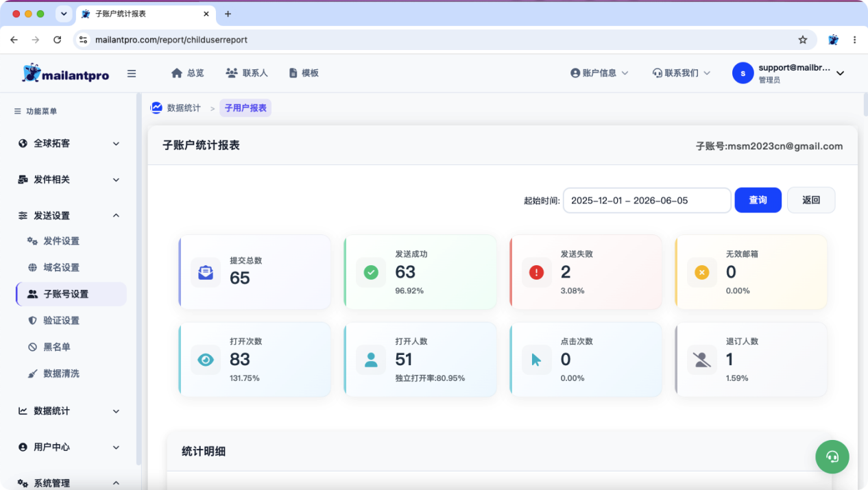Viewport: 868px width, 490px height.
Task: Click the truck icon beside 发件相关
Action: (23, 180)
